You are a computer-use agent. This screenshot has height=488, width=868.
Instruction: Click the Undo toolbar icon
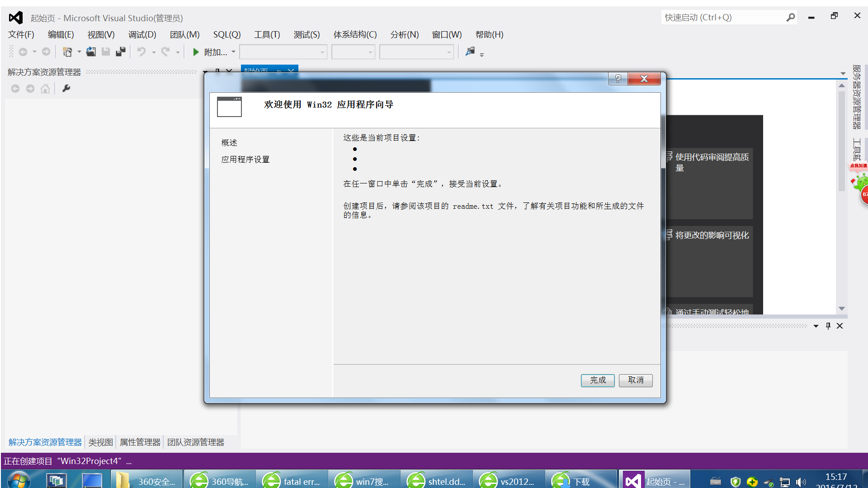[142, 52]
